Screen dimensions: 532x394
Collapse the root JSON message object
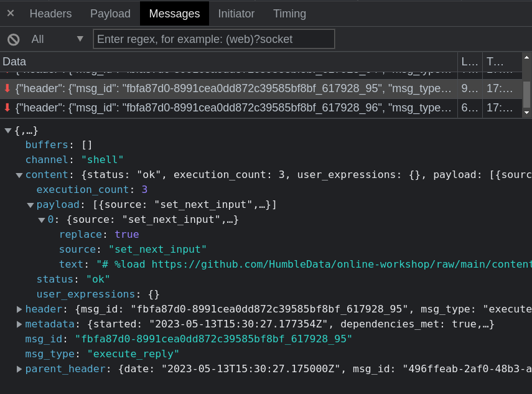(x=7, y=131)
